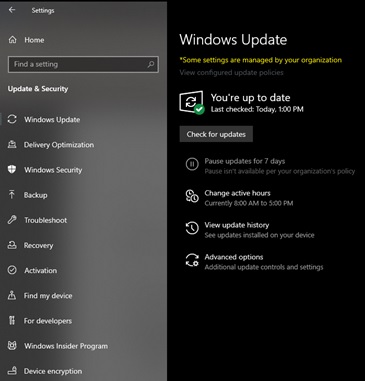Focus the Find a setting search box

[83, 64]
